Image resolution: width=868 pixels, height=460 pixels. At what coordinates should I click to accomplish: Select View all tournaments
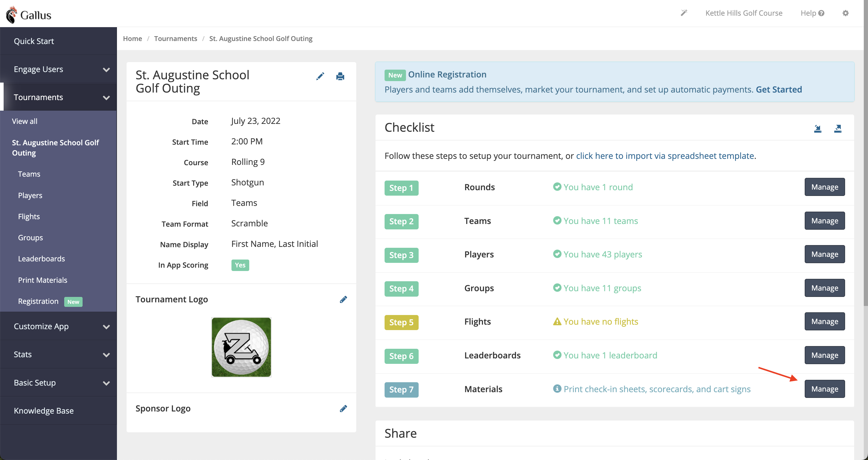(x=25, y=121)
